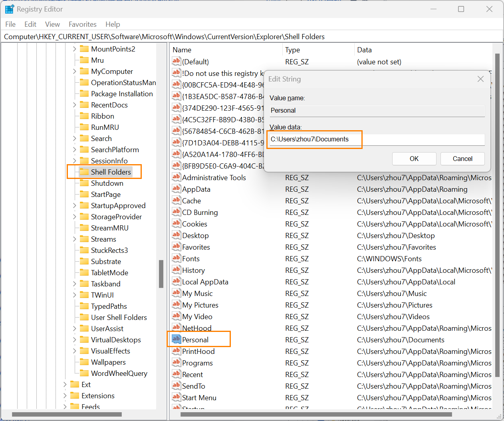Click the string icon next to My Pictures

click(x=176, y=304)
